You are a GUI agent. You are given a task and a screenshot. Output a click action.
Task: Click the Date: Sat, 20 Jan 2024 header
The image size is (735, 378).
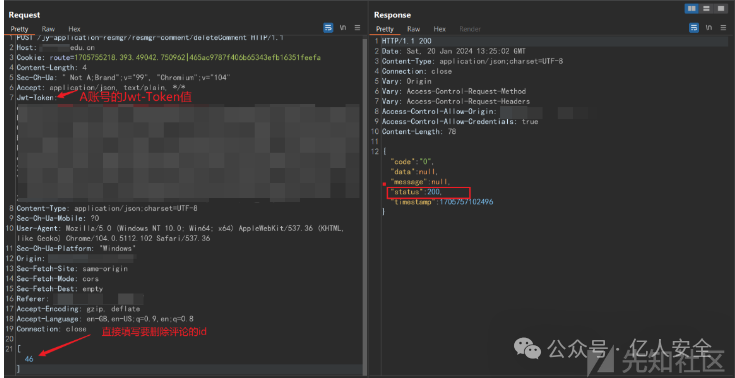[x=453, y=51]
